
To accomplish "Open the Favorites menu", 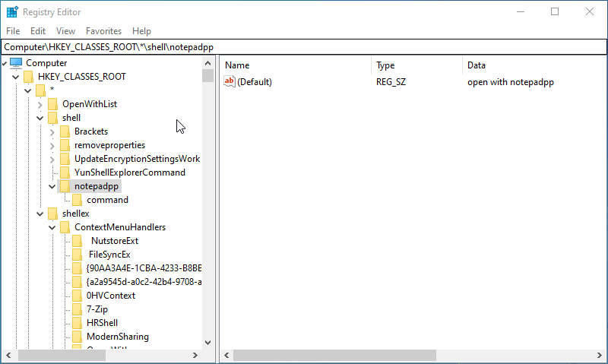I will click(x=103, y=31).
